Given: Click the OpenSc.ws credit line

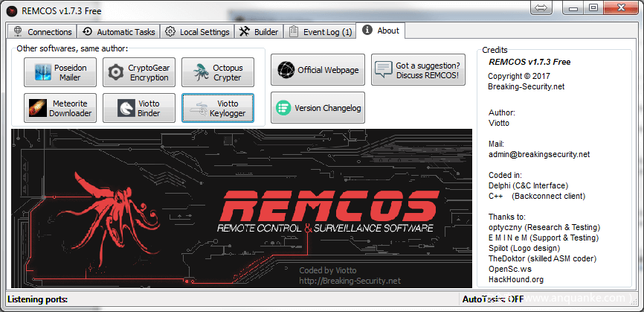Looking at the screenshot, I should pos(510,269).
